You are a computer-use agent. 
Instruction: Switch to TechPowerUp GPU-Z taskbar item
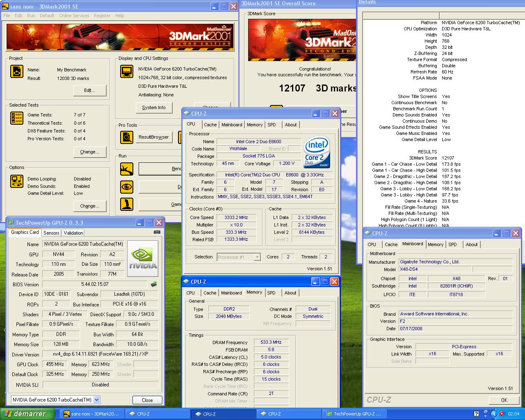354,414
